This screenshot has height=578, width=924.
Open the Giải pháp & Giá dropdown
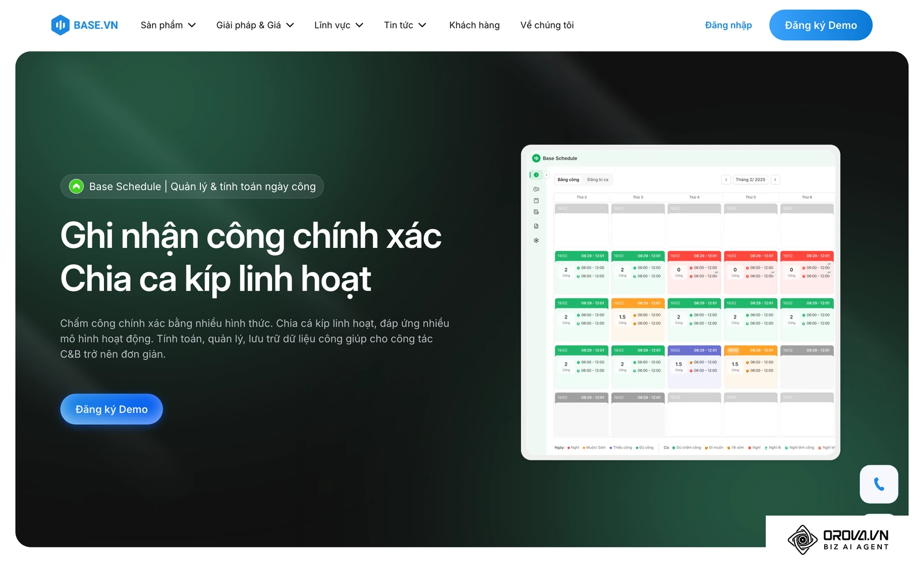pos(255,25)
